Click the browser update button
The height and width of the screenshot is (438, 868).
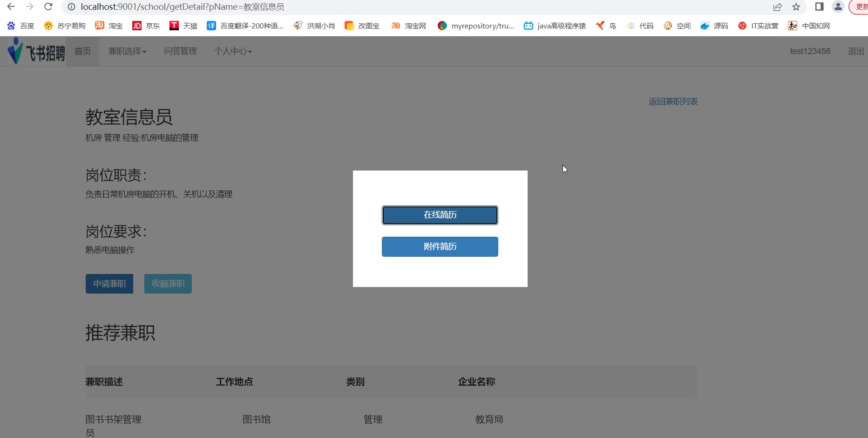(859, 7)
